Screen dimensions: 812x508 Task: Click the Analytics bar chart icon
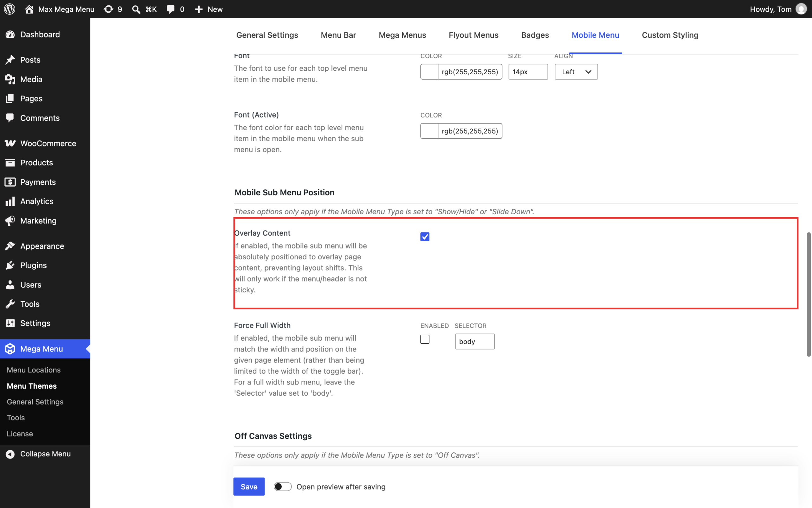pyautogui.click(x=10, y=201)
